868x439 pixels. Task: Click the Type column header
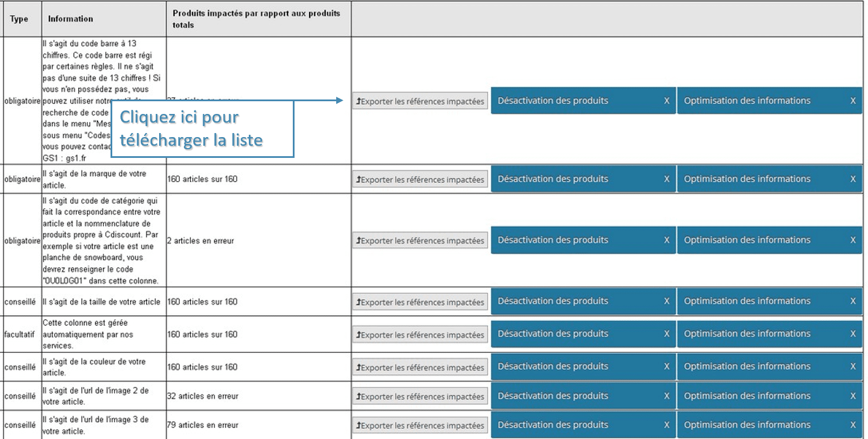click(x=19, y=19)
